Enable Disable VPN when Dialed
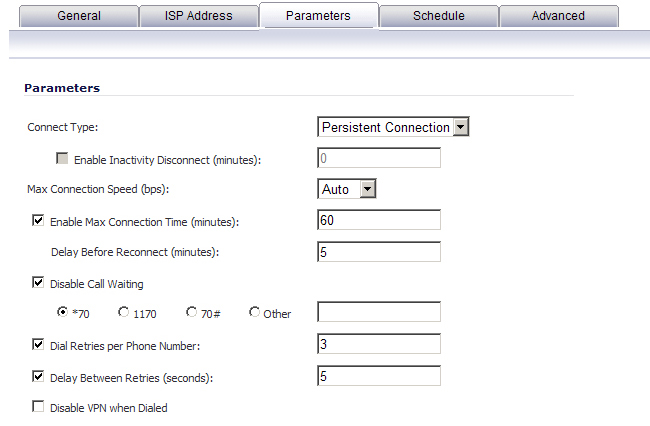The image size is (650, 426). click(38, 406)
